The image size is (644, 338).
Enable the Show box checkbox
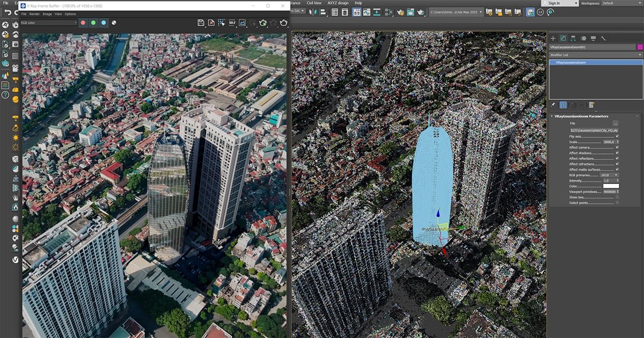coord(617,197)
